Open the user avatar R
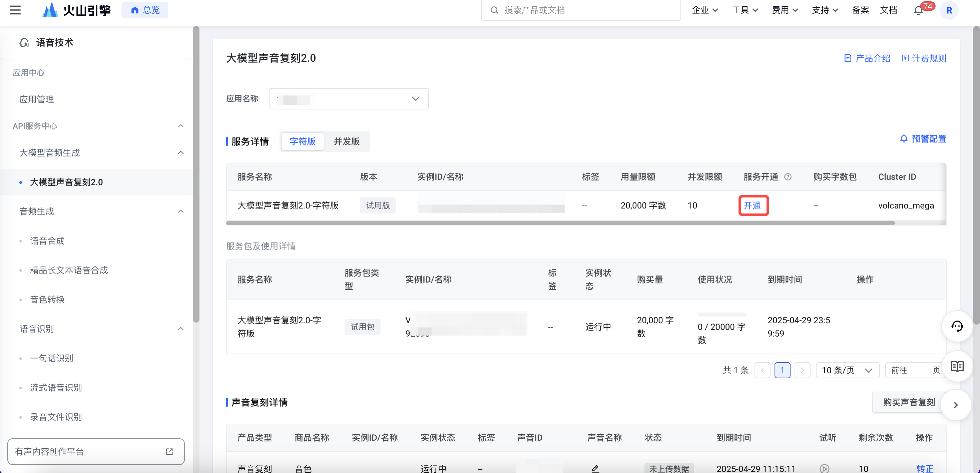The image size is (980, 473). (x=949, y=10)
